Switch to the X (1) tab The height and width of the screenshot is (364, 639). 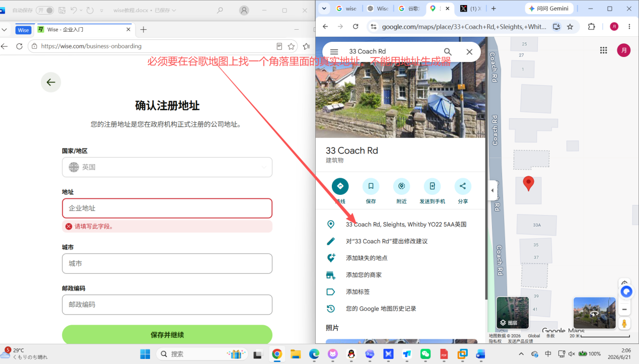[471, 9]
